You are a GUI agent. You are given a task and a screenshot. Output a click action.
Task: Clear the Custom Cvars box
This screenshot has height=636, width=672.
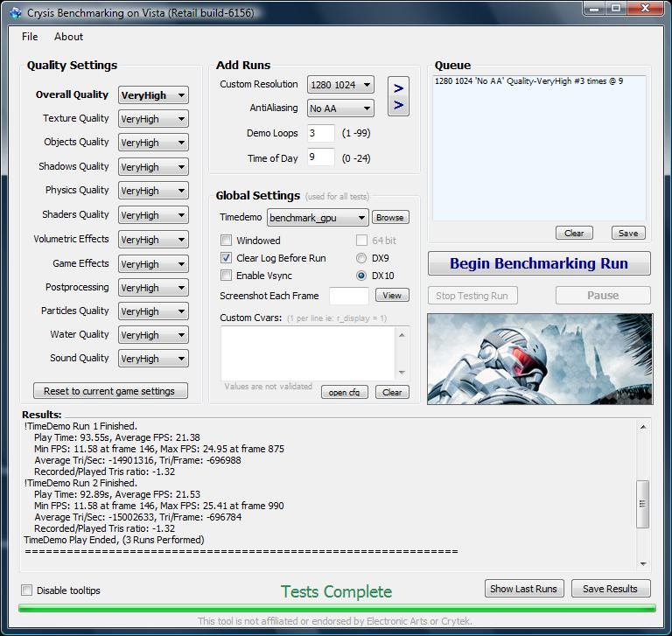[x=392, y=392]
